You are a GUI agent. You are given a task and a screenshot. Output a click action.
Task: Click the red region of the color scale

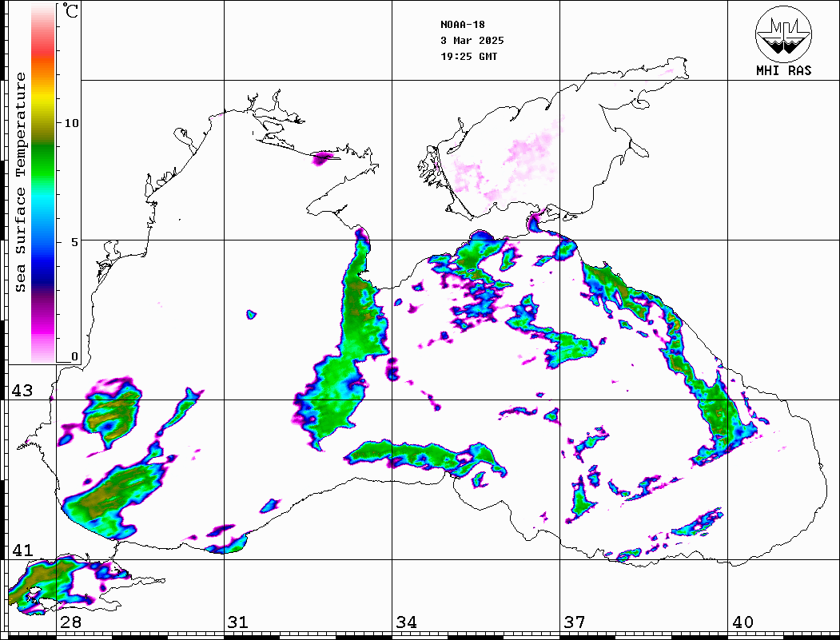(x=43, y=51)
